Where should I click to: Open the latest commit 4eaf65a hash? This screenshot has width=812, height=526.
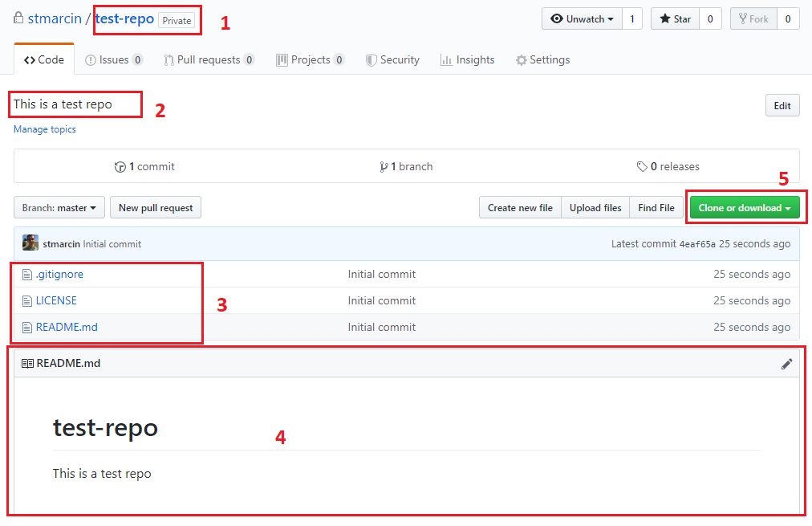click(x=697, y=244)
